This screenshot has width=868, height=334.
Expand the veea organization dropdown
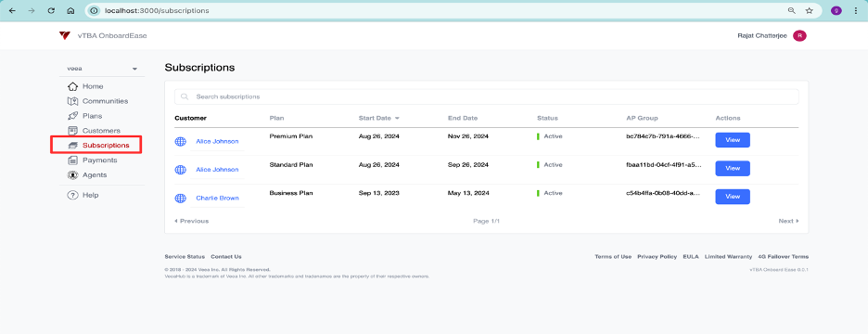coord(102,69)
